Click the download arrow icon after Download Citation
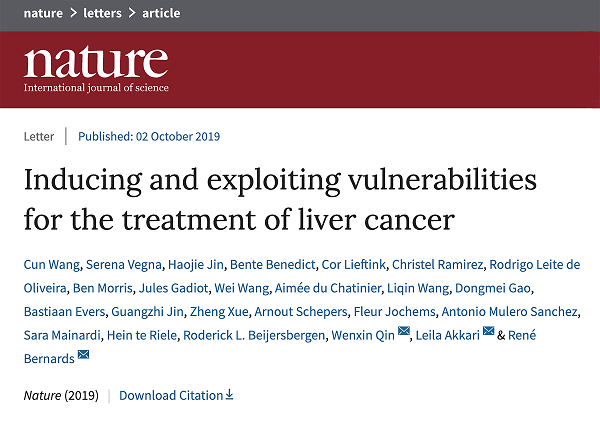Image resolution: width=600 pixels, height=433 pixels. pyautogui.click(x=229, y=395)
